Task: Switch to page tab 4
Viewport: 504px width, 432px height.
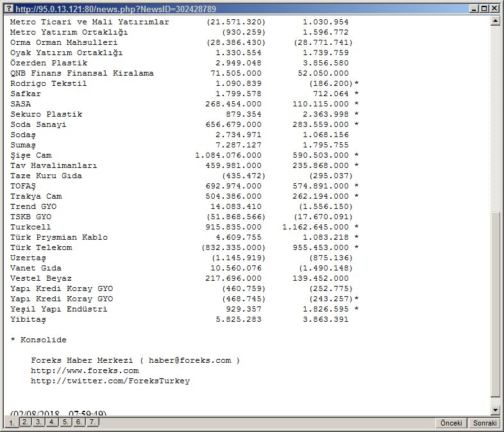Action: (52, 422)
